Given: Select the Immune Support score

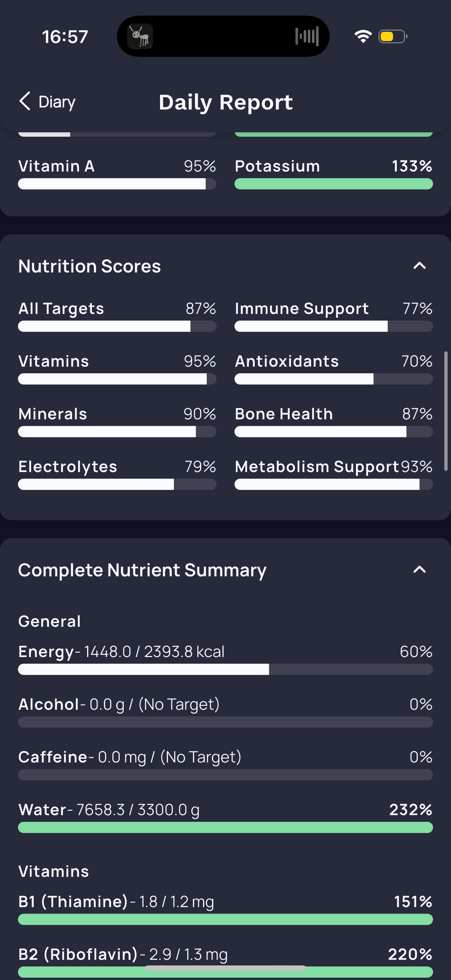Looking at the screenshot, I should tap(334, 316).
